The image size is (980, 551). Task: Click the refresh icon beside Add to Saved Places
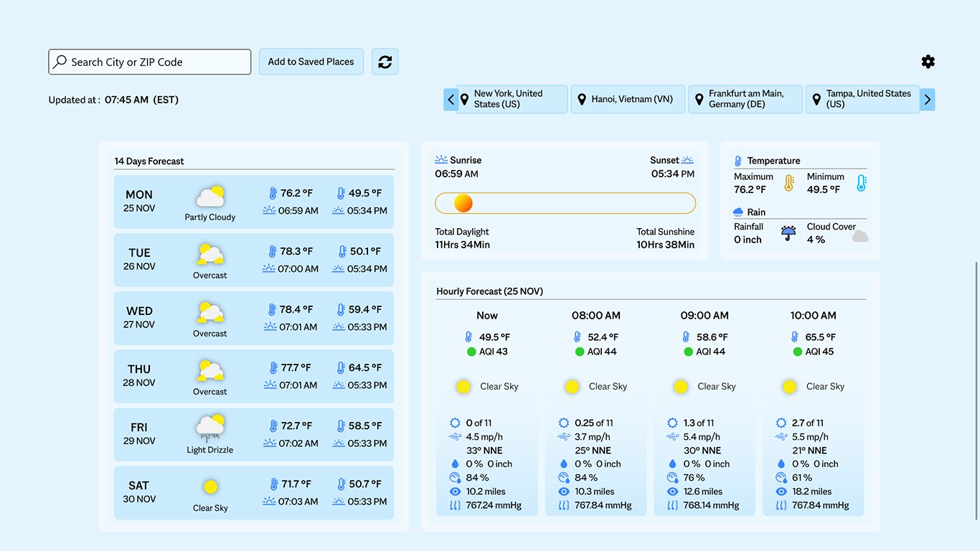pyautogui.click(x=385, y=62)
